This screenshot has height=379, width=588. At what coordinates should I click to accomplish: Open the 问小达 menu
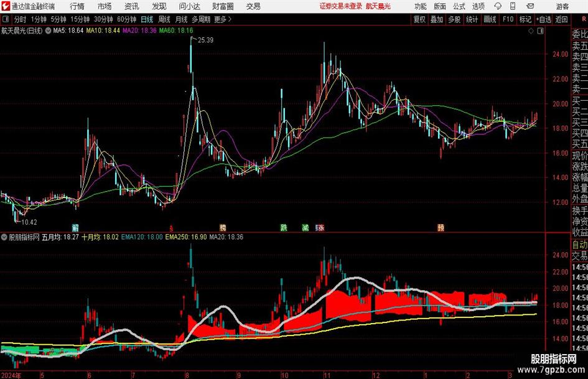[189, 6]
